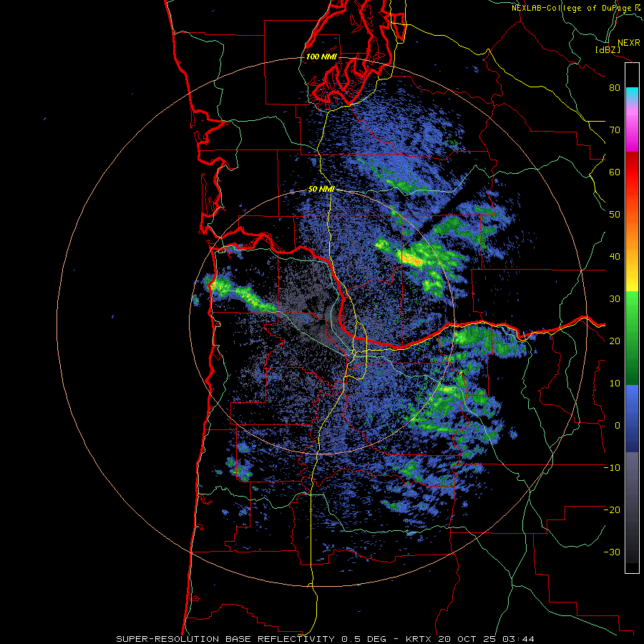
Task: Click the [dBZ] unit label
Action: [608, 50]
